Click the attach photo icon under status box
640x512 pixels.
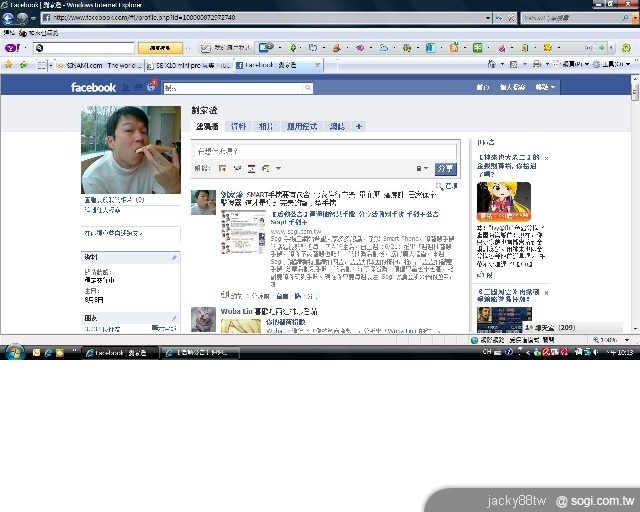coord(222,168)
